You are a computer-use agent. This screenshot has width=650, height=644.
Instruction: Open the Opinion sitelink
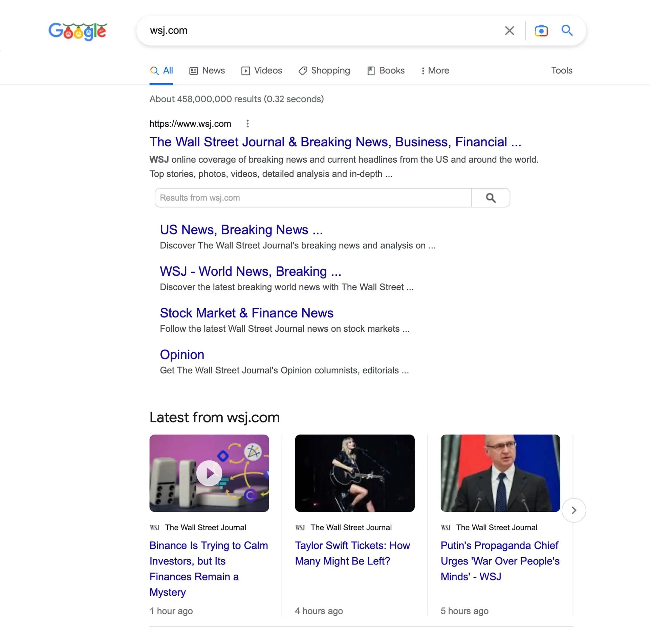click(x=182, y=355)
